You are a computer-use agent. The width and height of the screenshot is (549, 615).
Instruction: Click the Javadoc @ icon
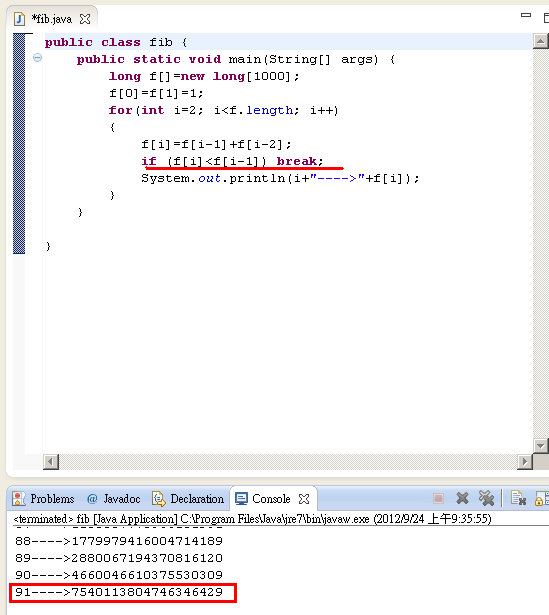pyautogui.click(x=92, y=499)
